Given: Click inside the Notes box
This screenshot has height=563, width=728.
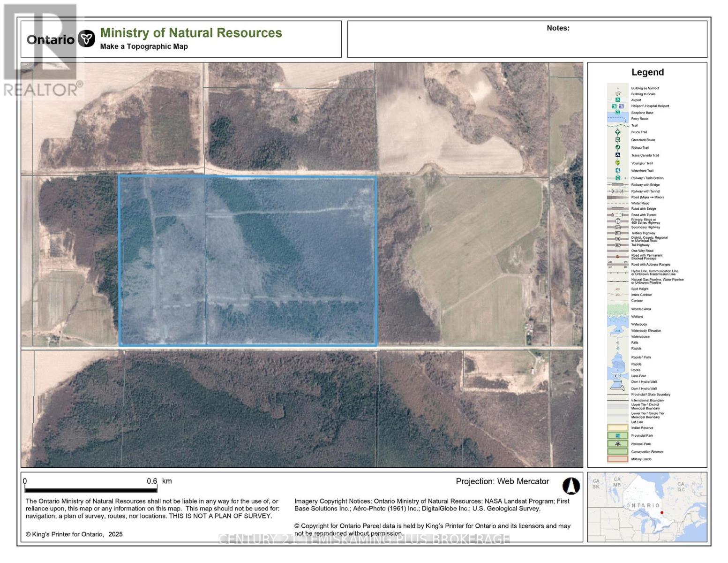Looking at the screenshot, I should click(527, 39).
